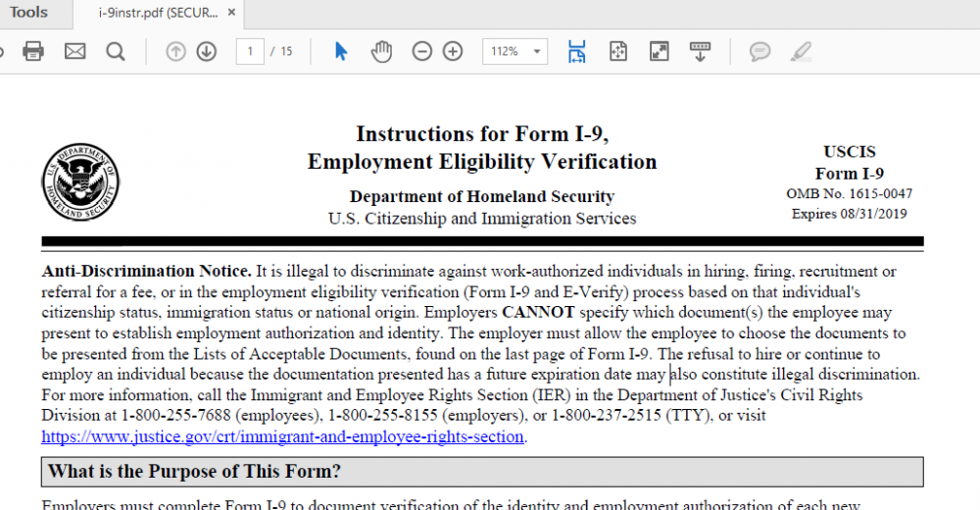This screenshot has width=980, height=510.
Task: Toggle fit width scrolling mode
Action: click(x=577, y=51)
